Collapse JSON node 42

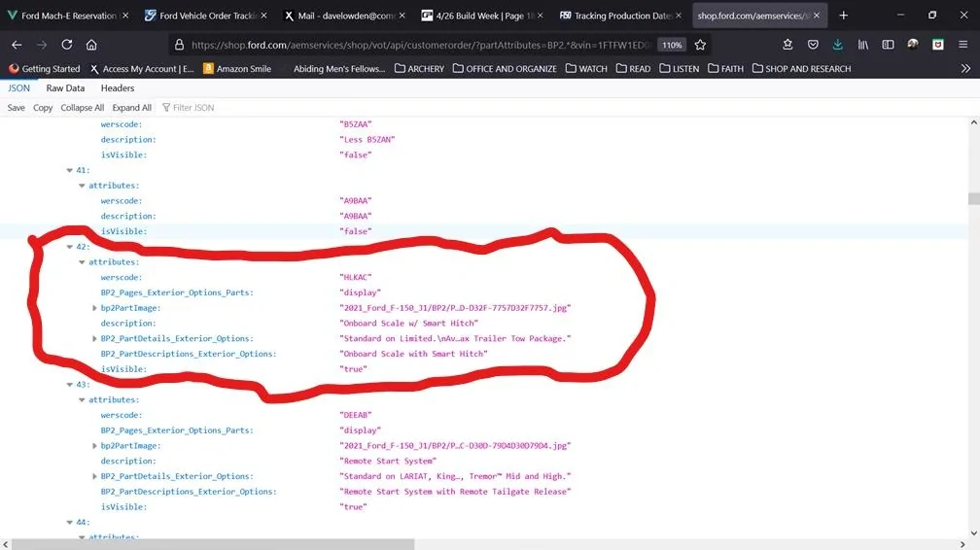(x=70, y=247)
